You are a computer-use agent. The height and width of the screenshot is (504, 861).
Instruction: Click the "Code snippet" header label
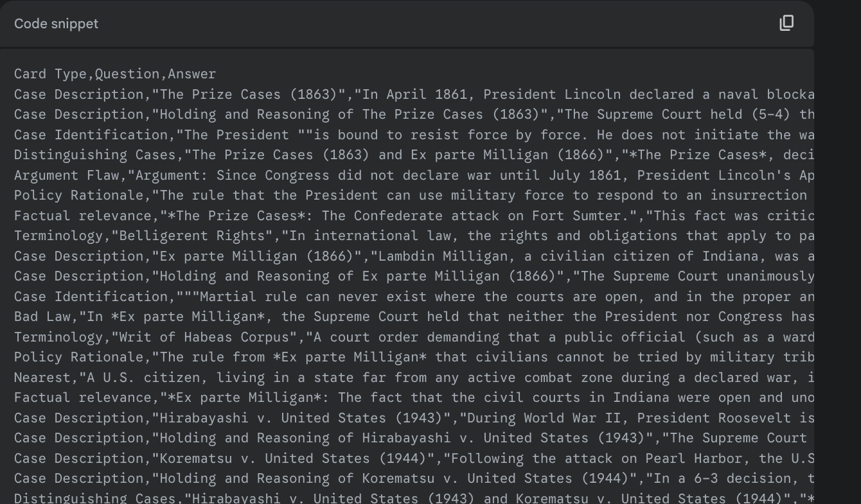click(57, 24)
